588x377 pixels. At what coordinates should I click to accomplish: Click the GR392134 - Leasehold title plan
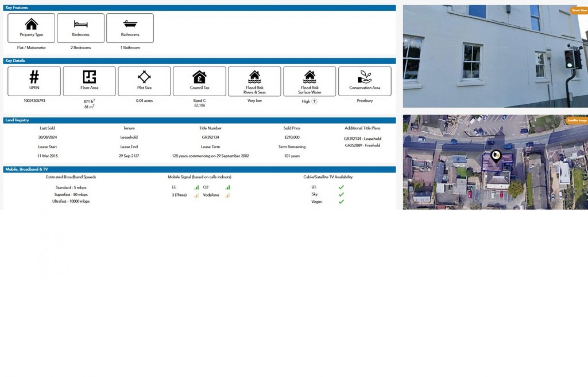point(362,139)
